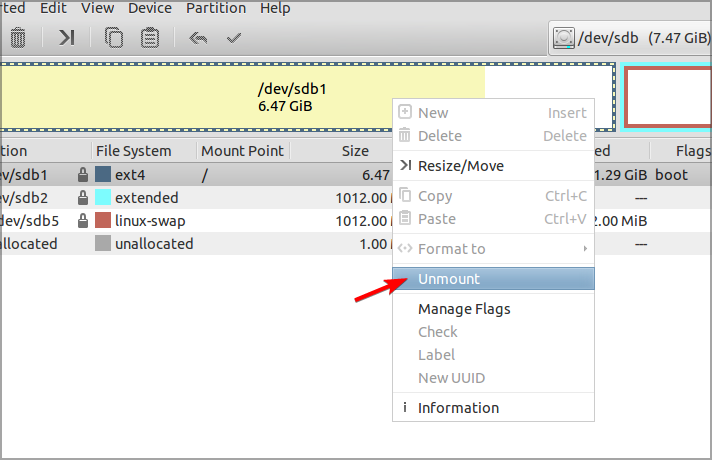This screenshot has height=460, width=712.
Task: Open the Help menu
Action: point(275,8)
